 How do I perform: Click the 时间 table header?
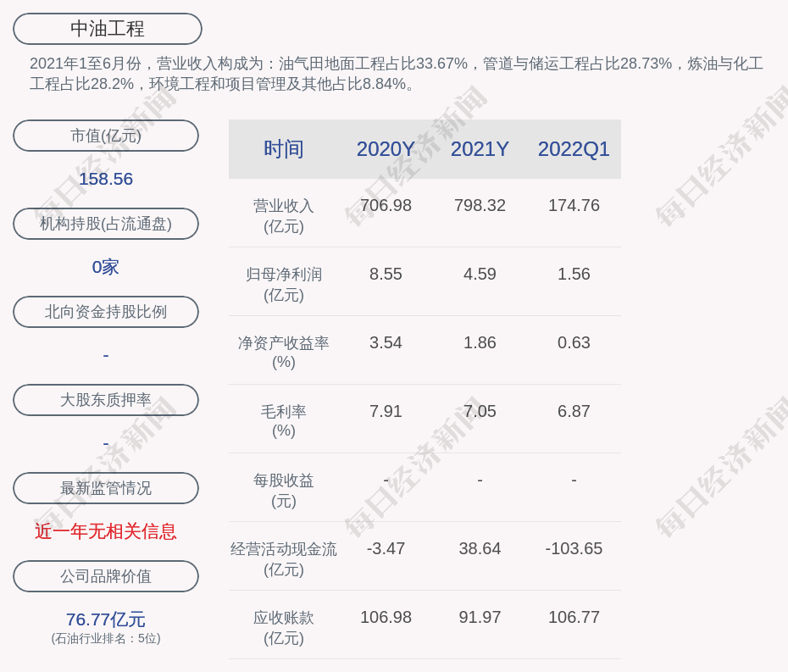pos(284,149)
